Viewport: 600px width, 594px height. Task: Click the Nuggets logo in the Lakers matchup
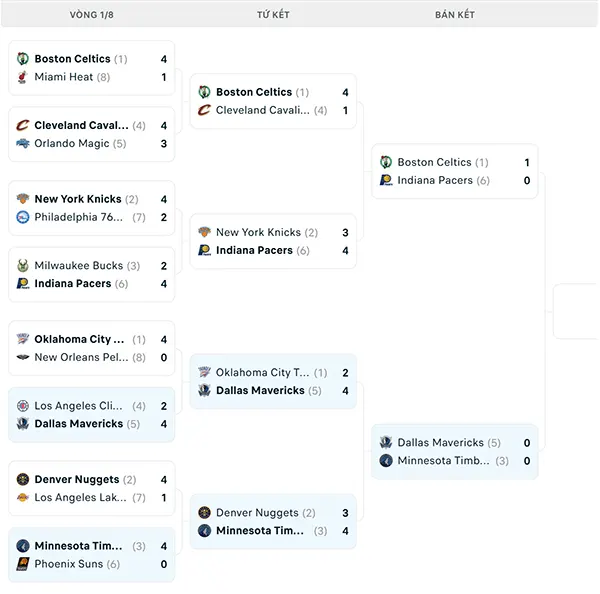tap(23, 479)
